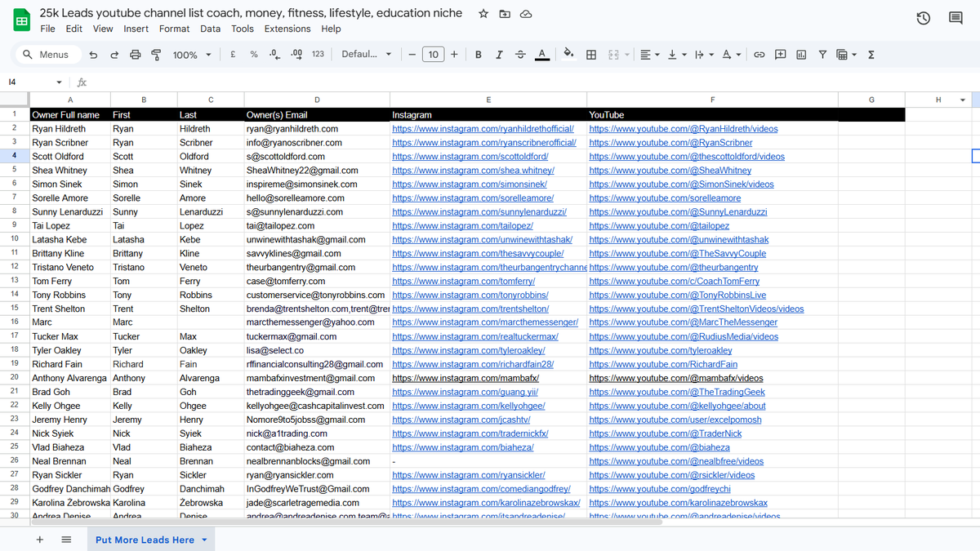Create a filter using funnel icon

(822, 55)
